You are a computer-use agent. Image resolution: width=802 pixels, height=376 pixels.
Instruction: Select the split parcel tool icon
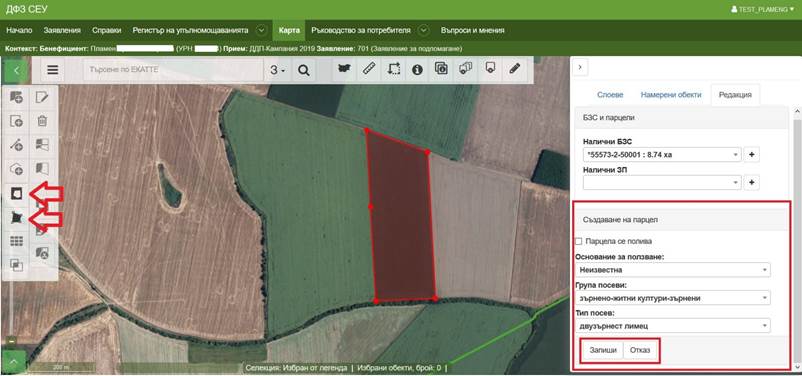coord(42,145)
